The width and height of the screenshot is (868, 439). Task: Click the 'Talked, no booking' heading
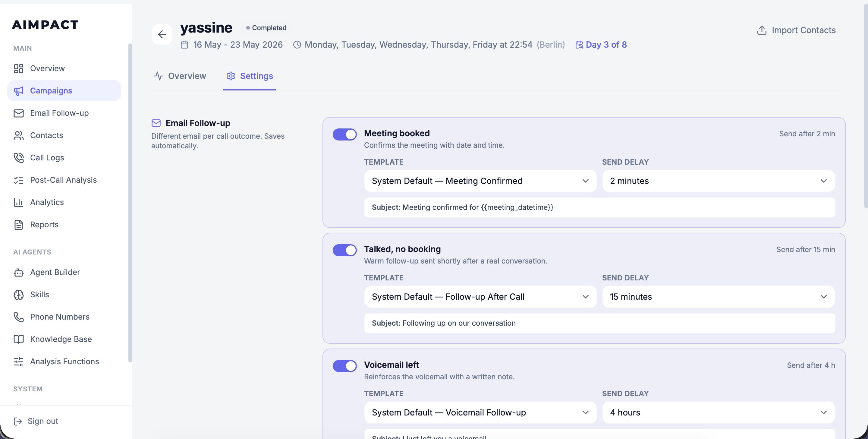click(402, 249)
